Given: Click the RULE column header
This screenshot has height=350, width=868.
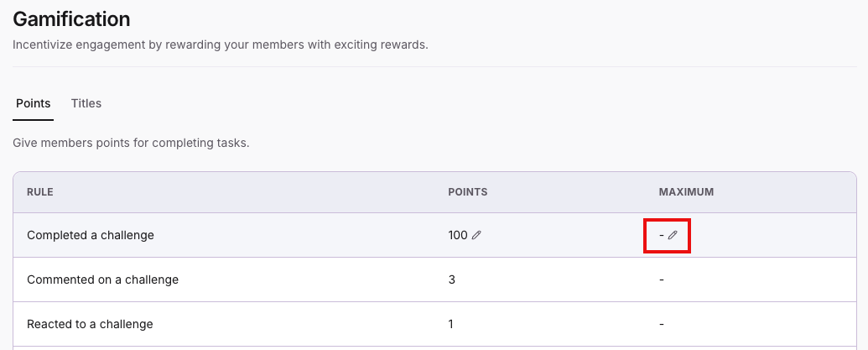Looking at the screenshot, I should [x=40, y=192].
